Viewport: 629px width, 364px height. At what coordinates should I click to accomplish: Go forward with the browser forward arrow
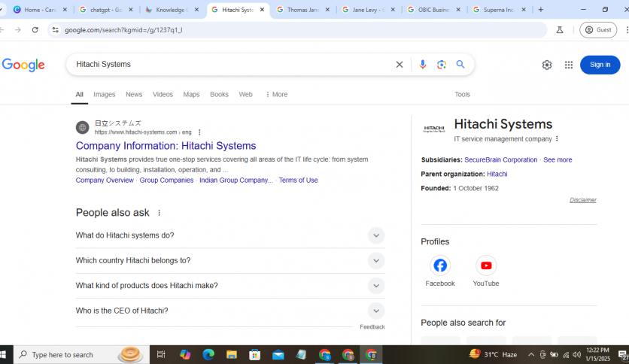(17, 29)
